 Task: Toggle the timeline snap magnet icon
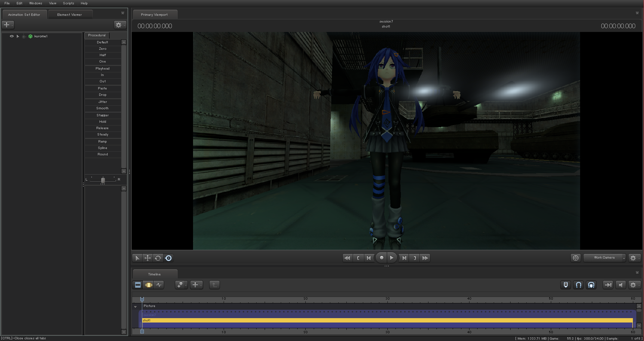(x=578, y=285)
